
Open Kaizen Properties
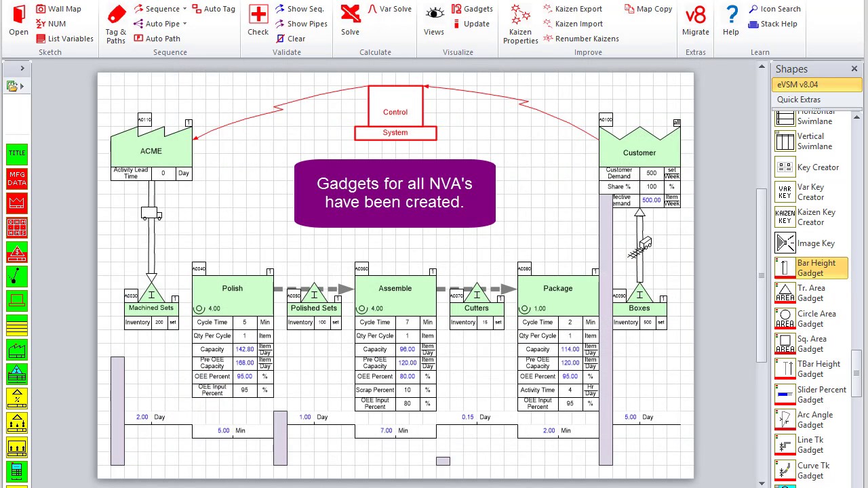[520, 24]
